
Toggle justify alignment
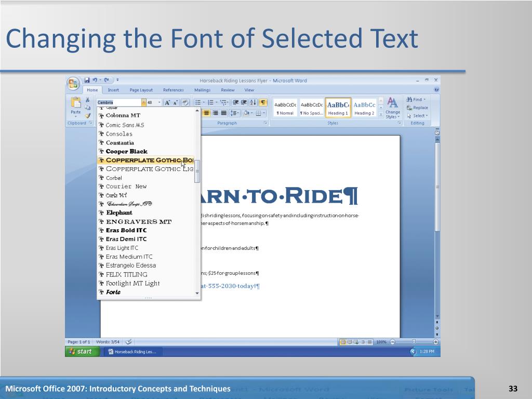223,113
